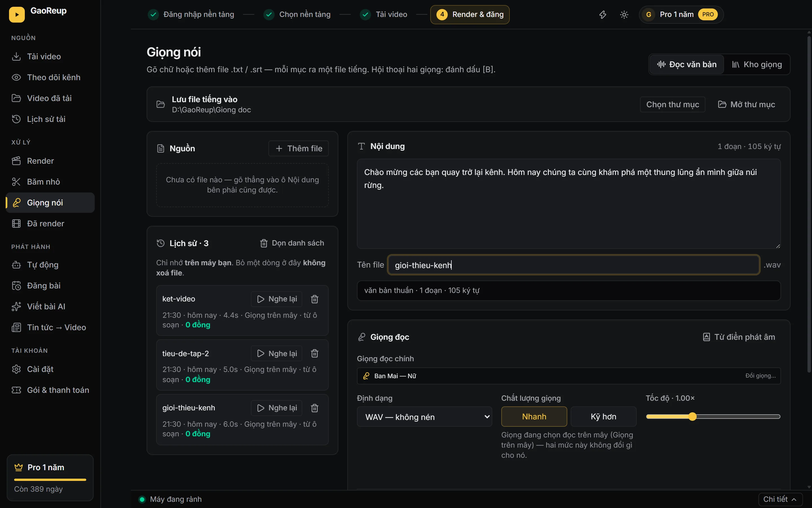Open Lịch sử tải page
812x508 pixels.
coord(50,119)
